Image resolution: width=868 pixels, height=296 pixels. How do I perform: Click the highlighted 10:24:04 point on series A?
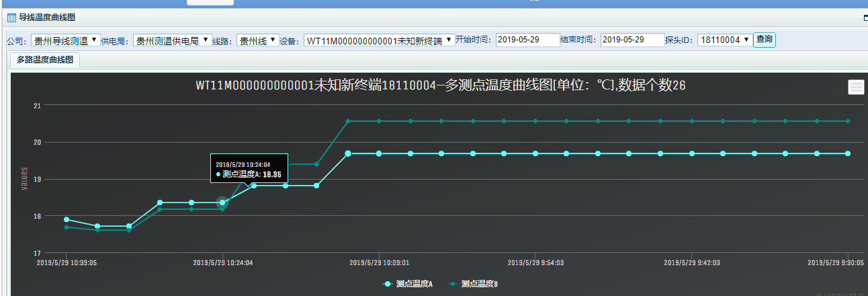pos(223,202)
